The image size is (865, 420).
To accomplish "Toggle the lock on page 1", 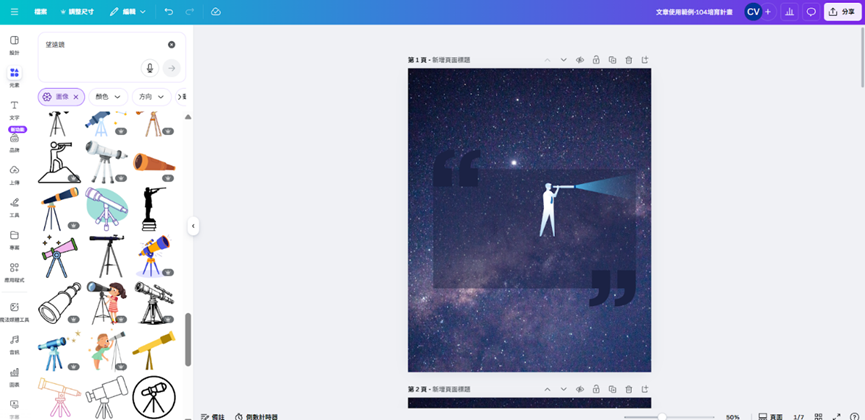I will tap(596, 60).
